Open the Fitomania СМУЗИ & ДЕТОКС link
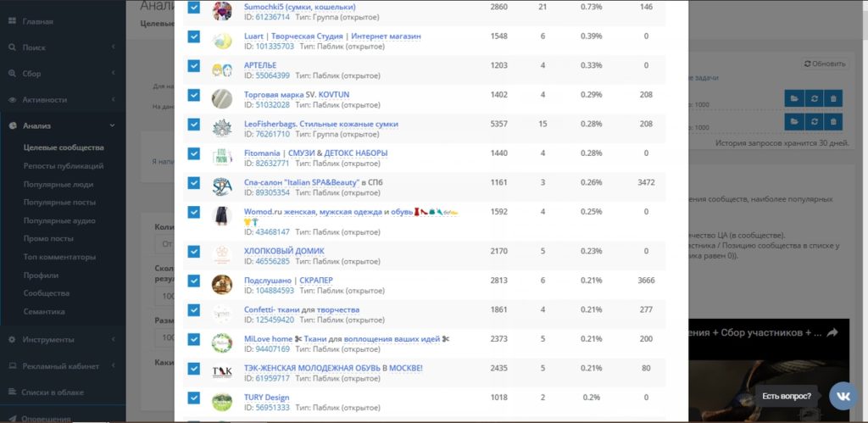868x423 pixels. pyautogui.click(x=315, y=153)
